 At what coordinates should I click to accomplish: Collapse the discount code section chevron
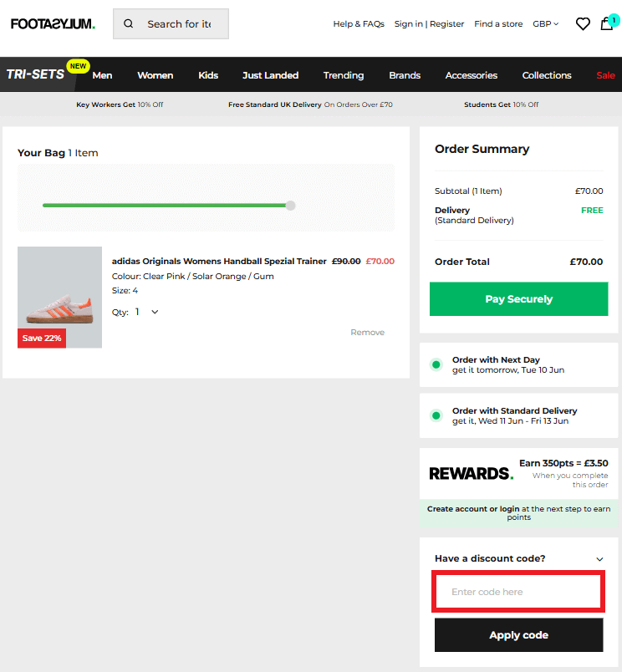(599, 559)
